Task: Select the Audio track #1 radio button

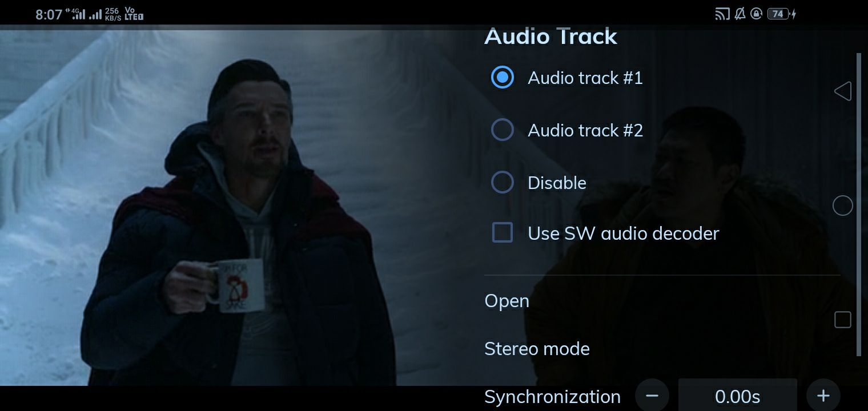Action: click(503, 77)
